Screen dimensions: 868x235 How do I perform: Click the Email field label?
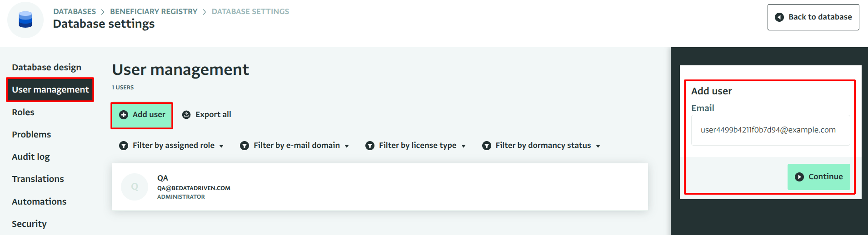(x=703, y=108)
